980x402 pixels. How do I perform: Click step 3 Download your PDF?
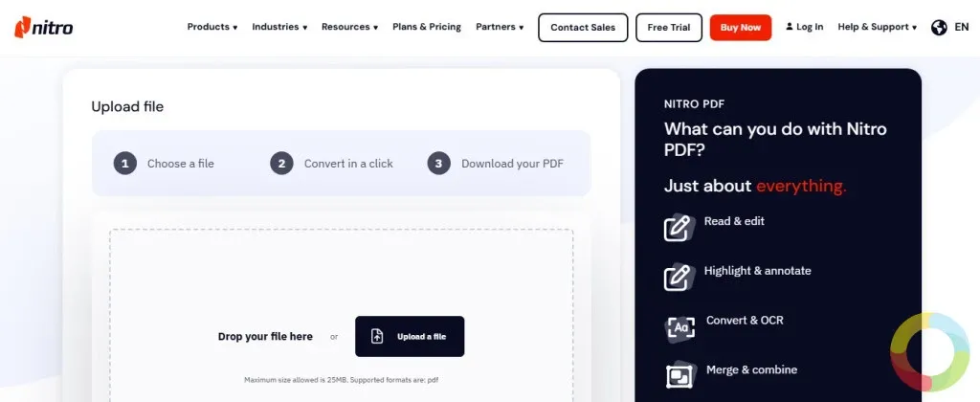click(496, 164)
